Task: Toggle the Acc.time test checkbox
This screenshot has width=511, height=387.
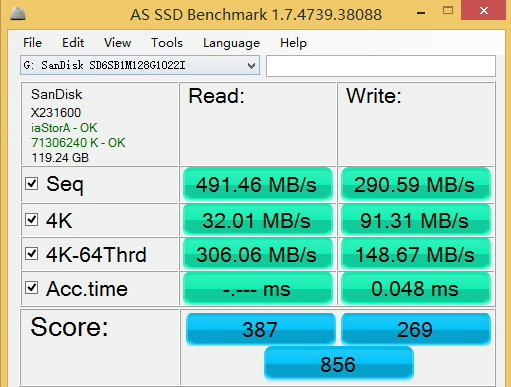Action: pos(32,288)
